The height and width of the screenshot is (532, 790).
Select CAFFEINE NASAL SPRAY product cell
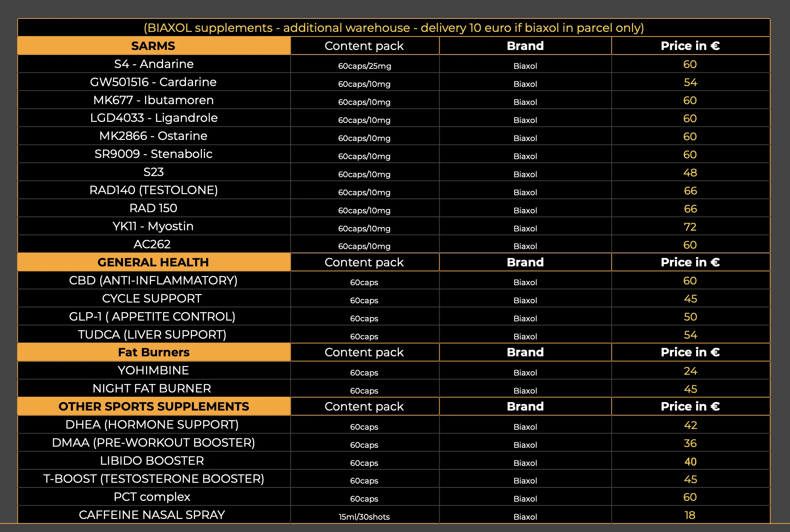coord(154,515)
